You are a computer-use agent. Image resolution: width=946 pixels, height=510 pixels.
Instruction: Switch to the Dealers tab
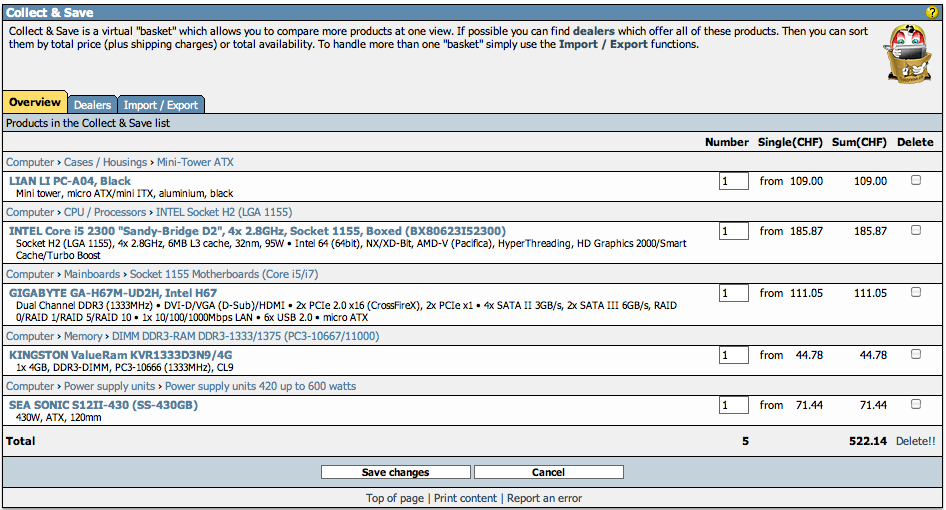pyautogui.click(x=92, y=105)
